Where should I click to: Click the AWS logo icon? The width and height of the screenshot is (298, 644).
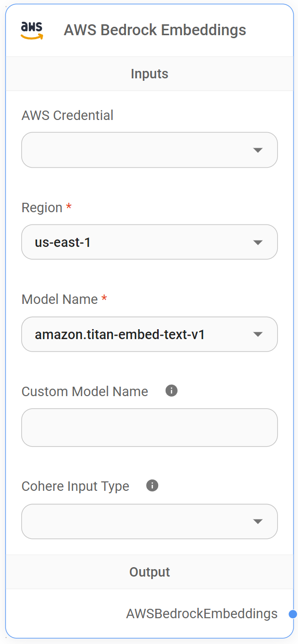pyautogui.click(x=32, y=29)
